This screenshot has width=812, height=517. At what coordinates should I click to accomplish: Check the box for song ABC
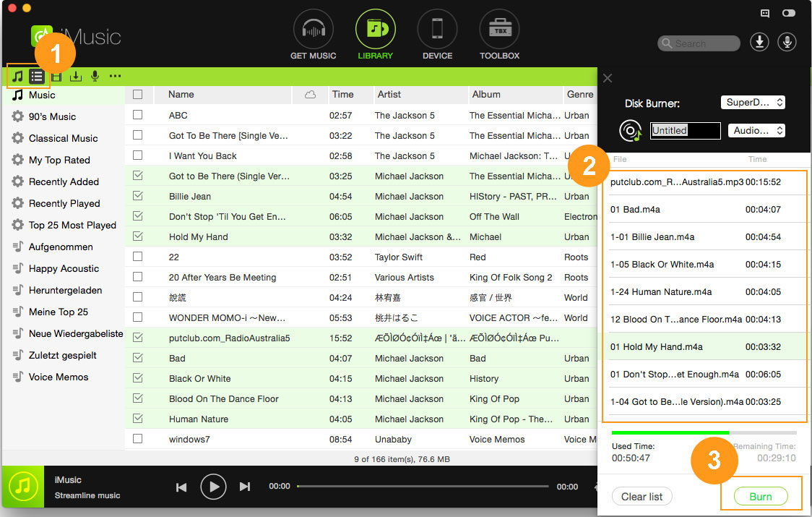point(138,114)
